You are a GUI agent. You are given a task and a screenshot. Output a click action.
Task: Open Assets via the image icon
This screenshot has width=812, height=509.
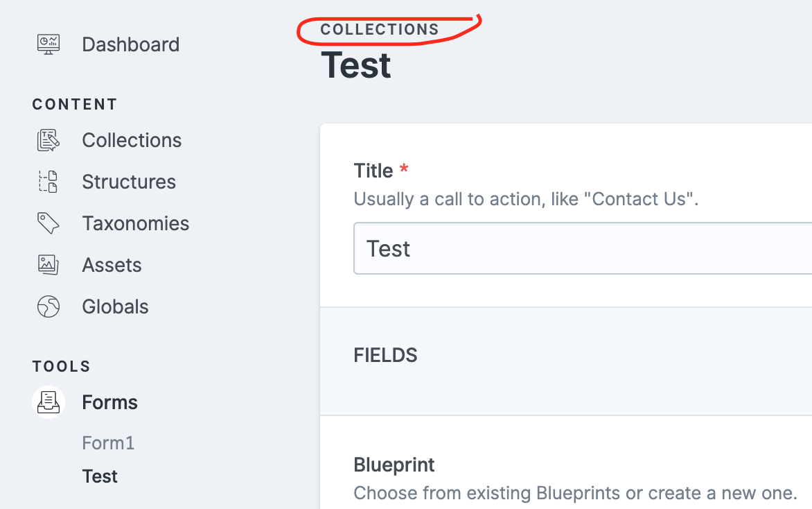click(48, 264)
